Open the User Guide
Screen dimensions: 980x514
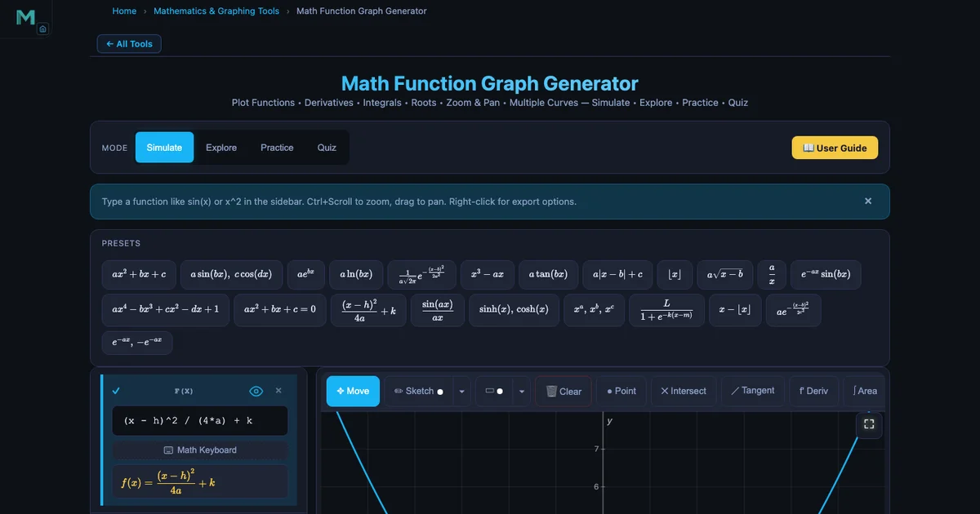835,148
